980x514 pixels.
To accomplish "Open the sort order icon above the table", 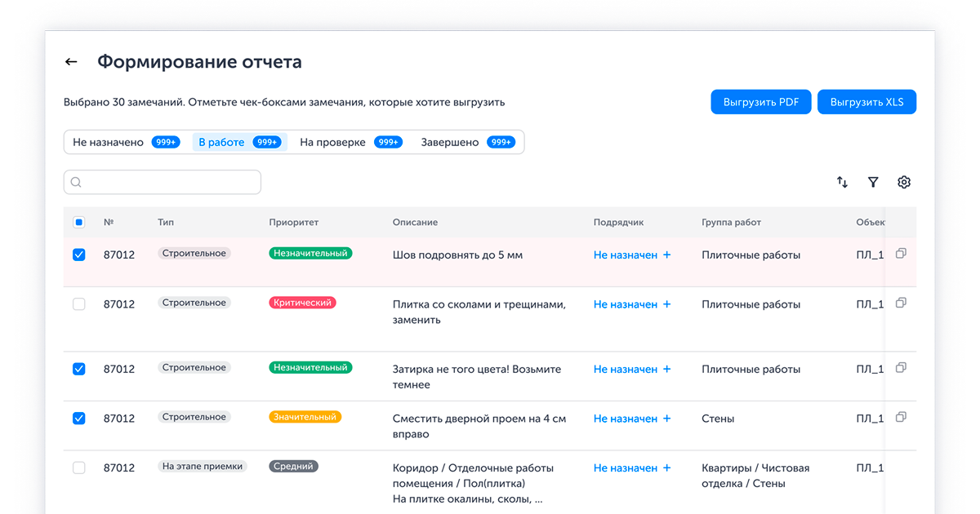I will tap(842, 182).
